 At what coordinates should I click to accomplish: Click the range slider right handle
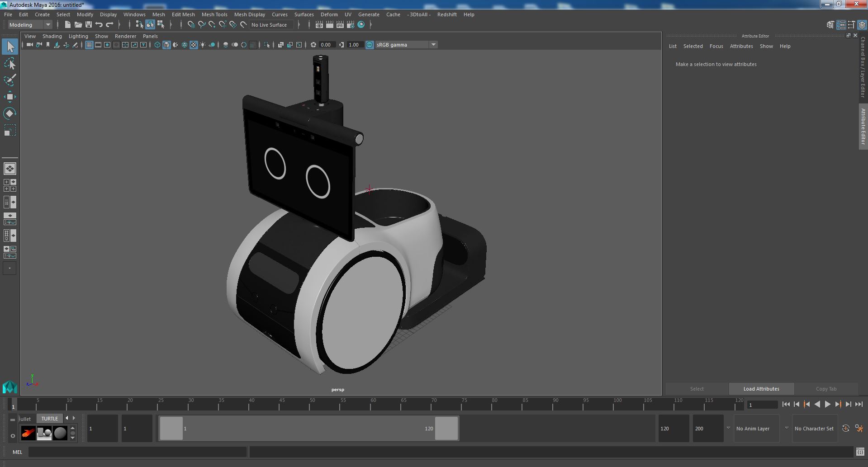446,428
